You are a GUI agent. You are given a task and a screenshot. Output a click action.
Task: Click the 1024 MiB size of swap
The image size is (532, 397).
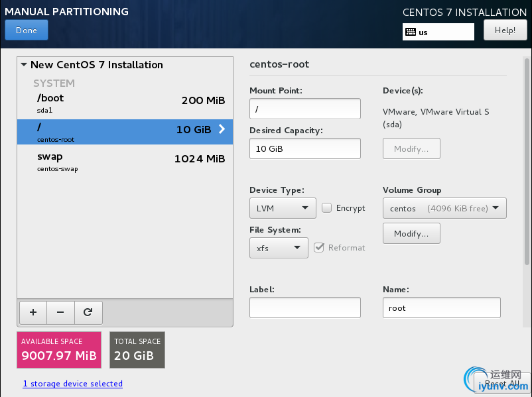click(x=200, y=158)
